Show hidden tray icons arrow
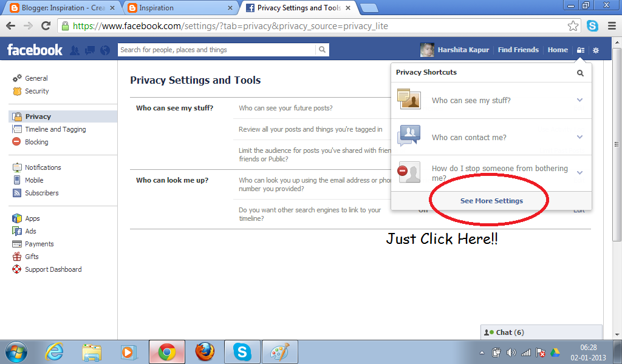 click(482, 352)
